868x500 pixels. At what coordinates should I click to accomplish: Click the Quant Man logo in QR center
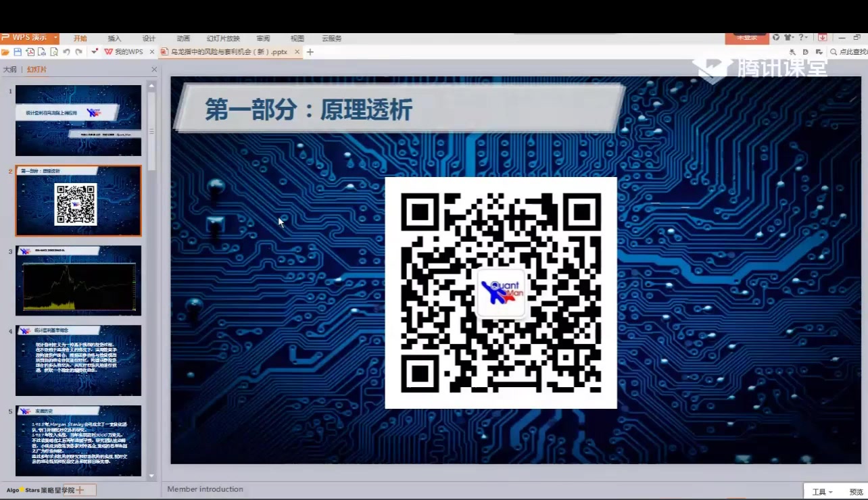[x=501, y=293]
